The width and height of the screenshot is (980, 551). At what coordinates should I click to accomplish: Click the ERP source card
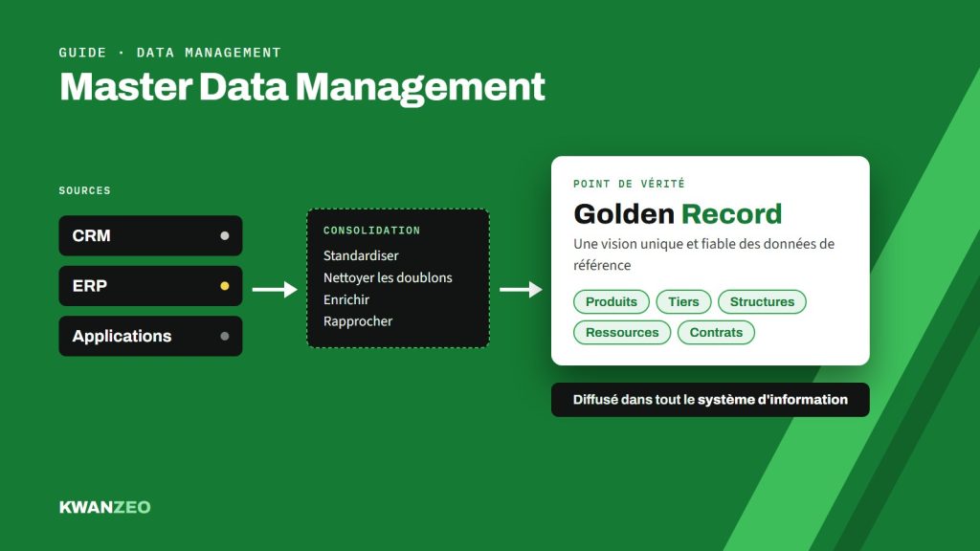pyautogui.click(x=150, y=285)
